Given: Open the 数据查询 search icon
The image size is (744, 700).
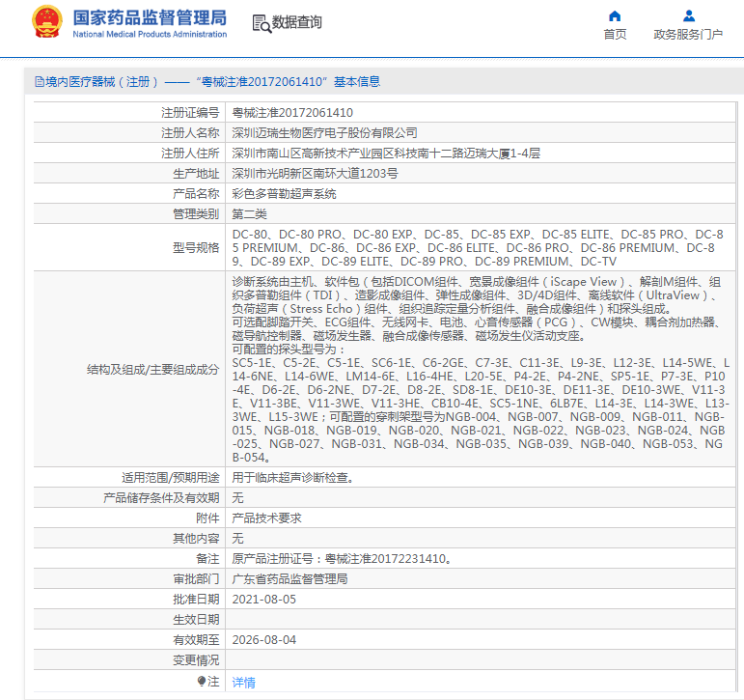Looking at the screenshot, I should (x=262, y=23).
